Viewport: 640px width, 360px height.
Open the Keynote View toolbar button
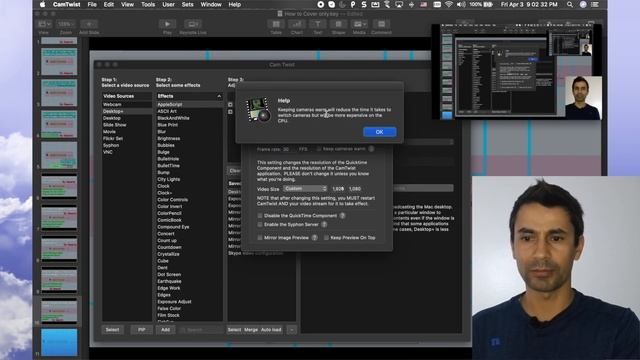pyautogui.click(x=44, y=24)
